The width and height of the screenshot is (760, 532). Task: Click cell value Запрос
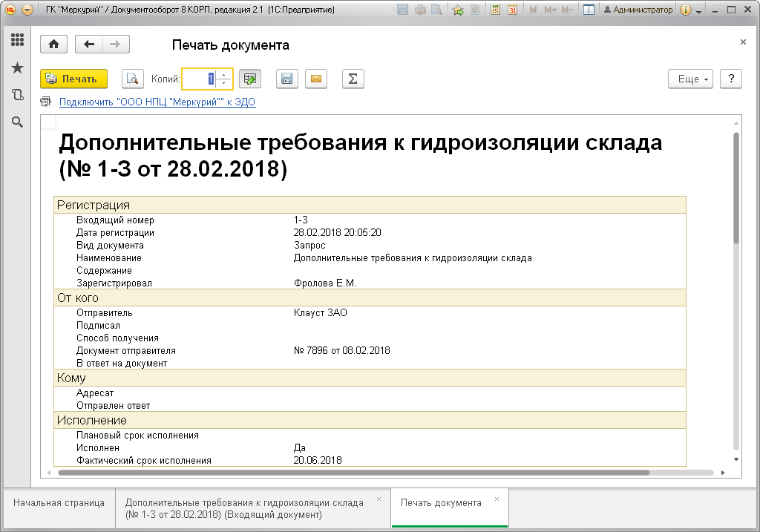[x=309, y=245]
